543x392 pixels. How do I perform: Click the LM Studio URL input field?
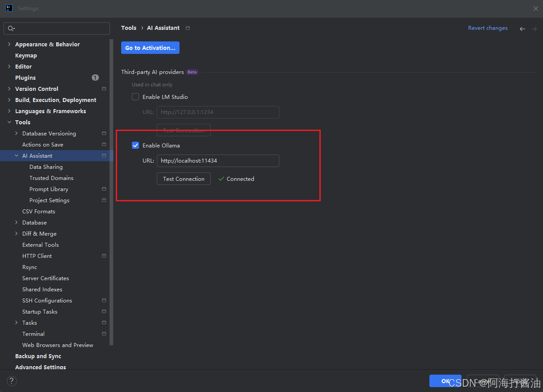pos(218,112)
